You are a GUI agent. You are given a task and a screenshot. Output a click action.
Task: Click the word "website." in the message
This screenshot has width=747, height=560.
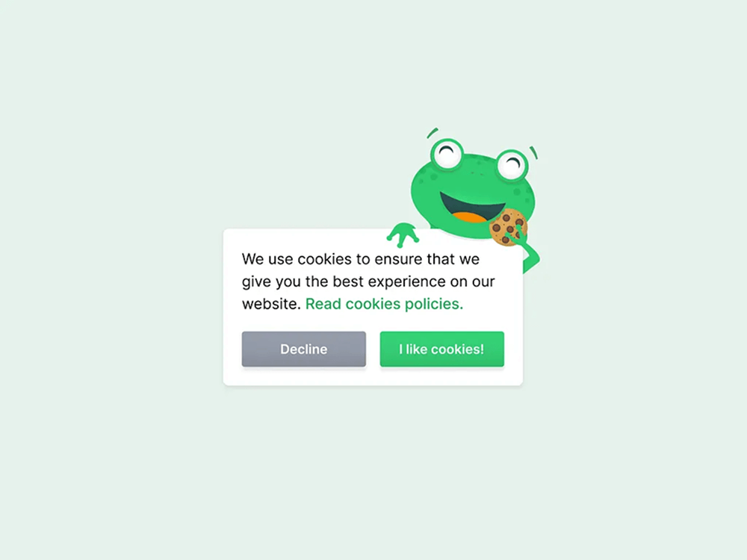(271, 304)
